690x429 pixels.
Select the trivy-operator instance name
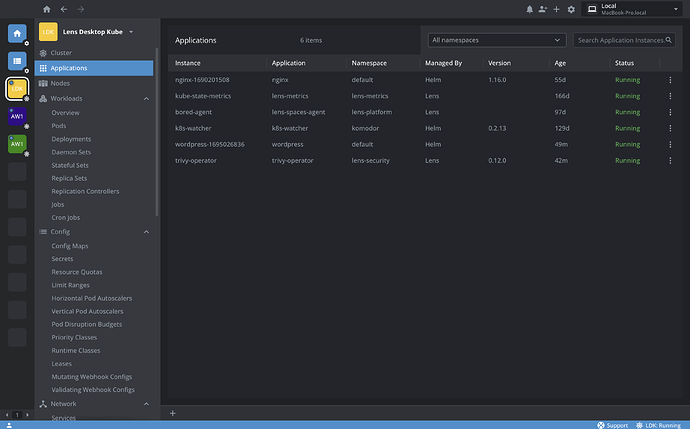coord(196,161)
